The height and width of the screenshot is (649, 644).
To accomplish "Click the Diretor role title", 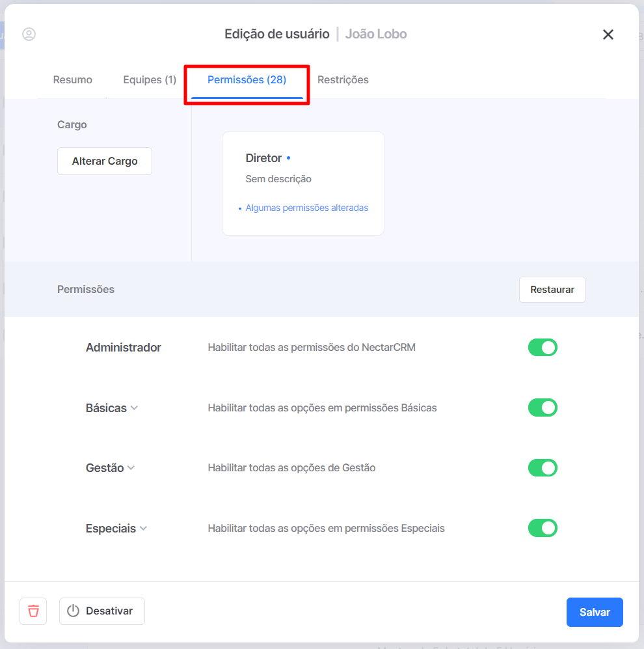I will pyautogui.click(x=263, y=158).
